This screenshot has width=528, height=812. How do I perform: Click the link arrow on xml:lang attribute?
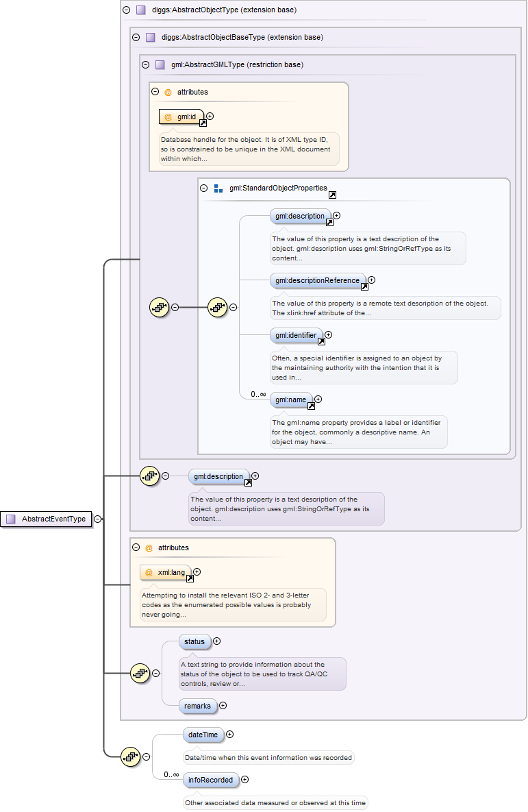coord(190,578)
